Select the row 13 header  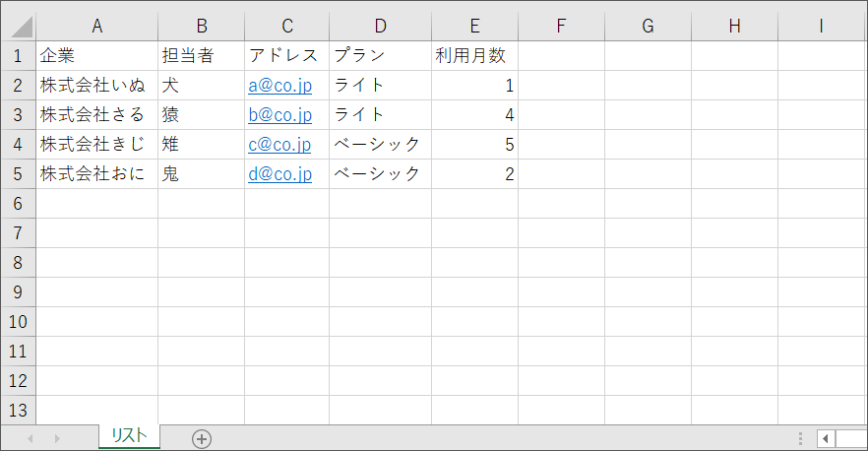point(18,411)
